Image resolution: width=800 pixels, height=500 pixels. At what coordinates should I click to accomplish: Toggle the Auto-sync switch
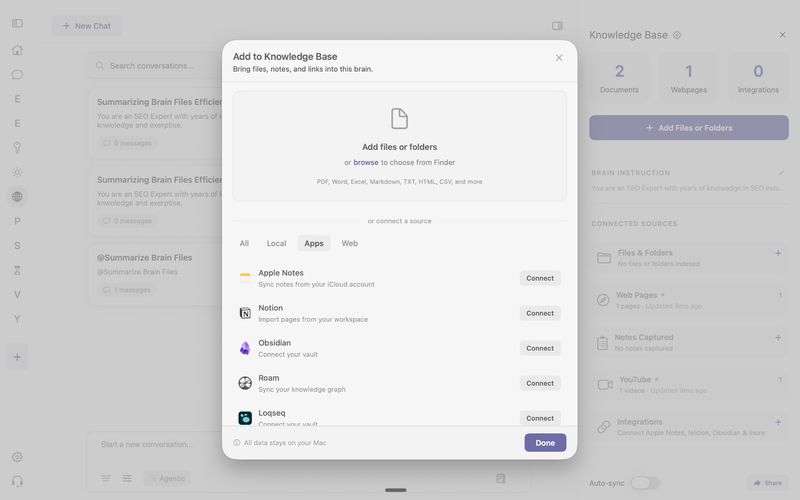644,483
